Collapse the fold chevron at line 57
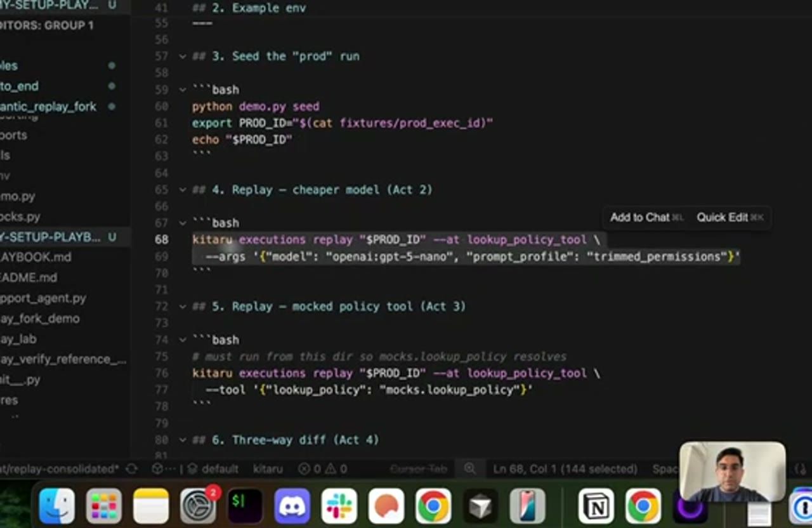Screen dimensions: 812x528 (x=183, y=56)
